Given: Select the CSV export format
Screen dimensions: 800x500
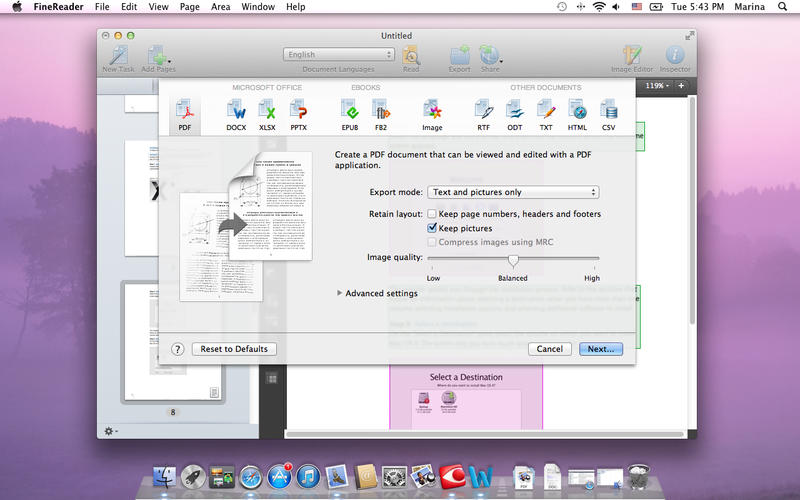Looking at the screenshot, I should 608,116.
